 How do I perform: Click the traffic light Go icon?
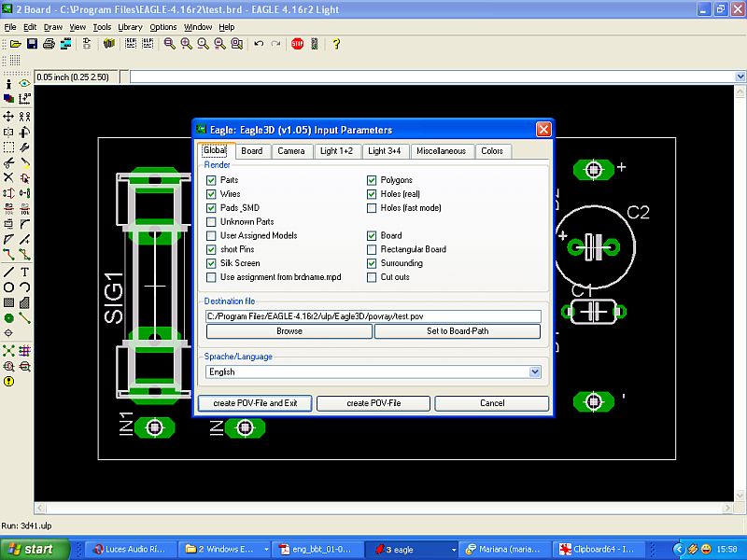coord(315,44)
